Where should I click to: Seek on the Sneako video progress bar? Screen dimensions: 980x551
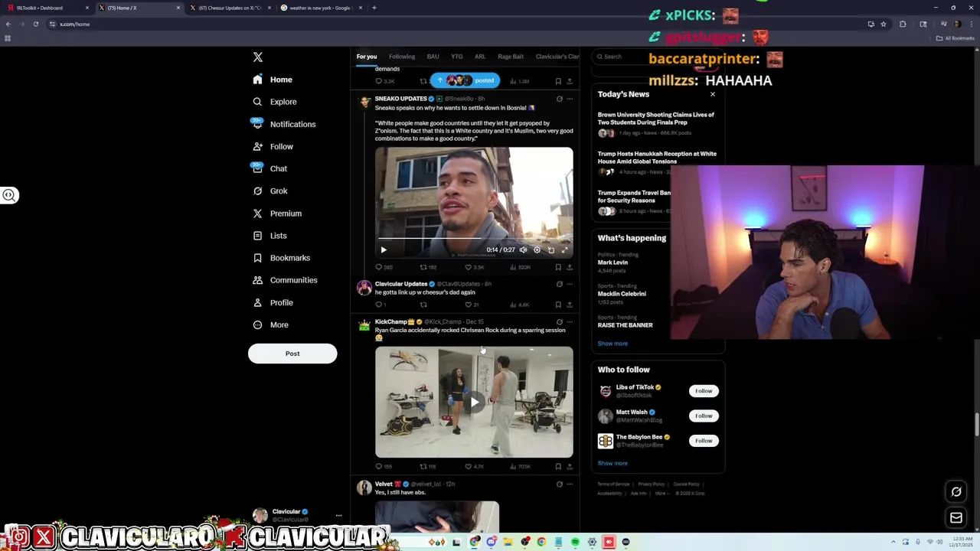pos(474,239)
